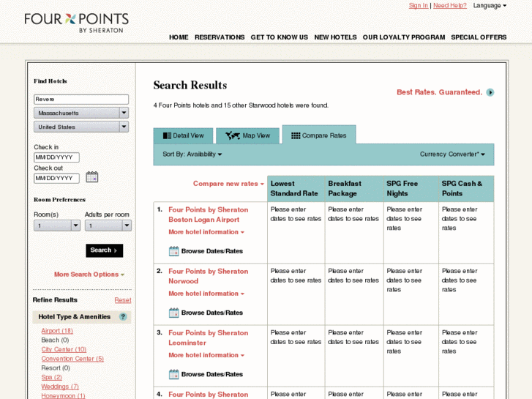Expand Compare new rates menu
The height and width of the screenshot is (399, 532).
coord(228,184)
